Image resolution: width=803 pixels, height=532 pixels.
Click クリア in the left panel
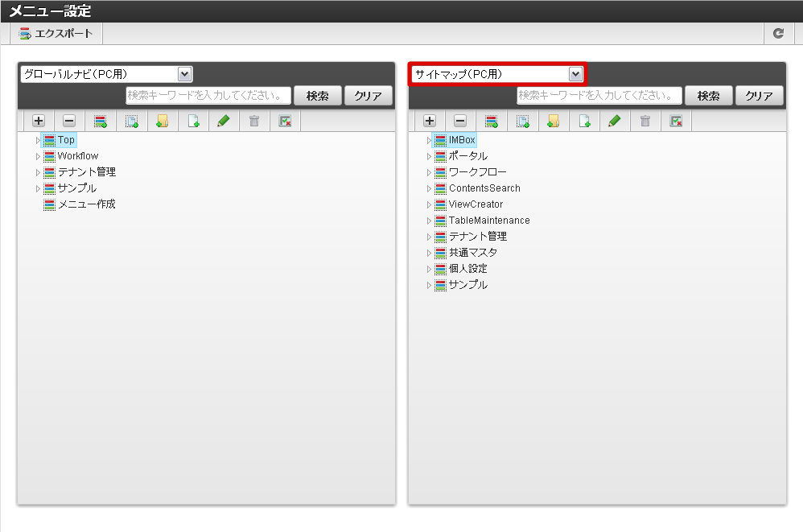pos(369,96)
